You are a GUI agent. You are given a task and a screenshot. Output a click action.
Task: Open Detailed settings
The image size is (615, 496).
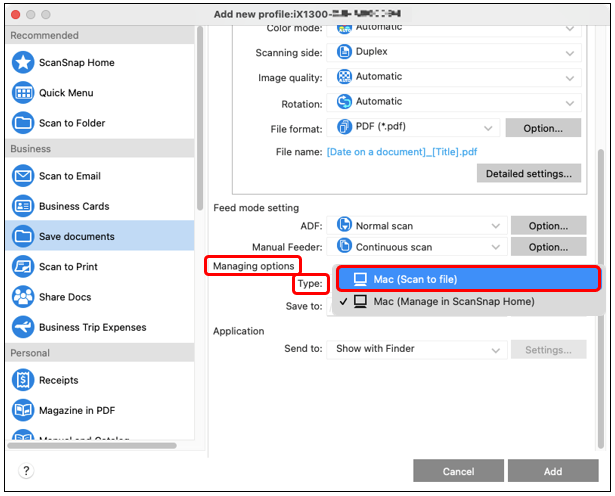[529, 173]
